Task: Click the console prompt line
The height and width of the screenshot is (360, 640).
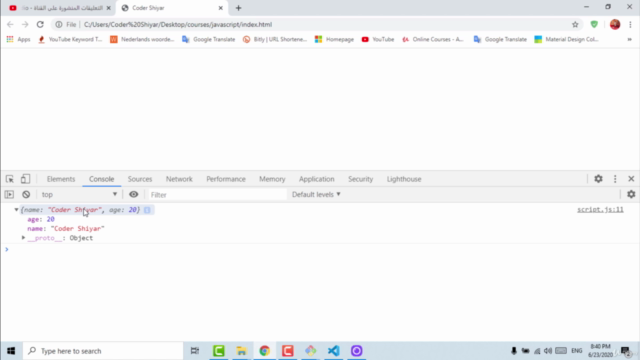Action: pyautogui.click(x=320, y=249)
